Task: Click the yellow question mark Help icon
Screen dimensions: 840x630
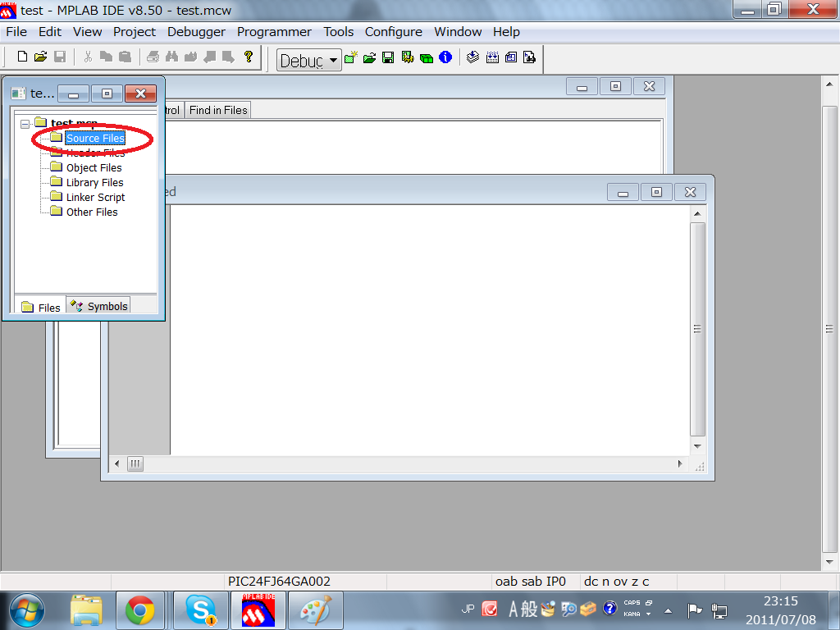Action: tap(248, 57)
